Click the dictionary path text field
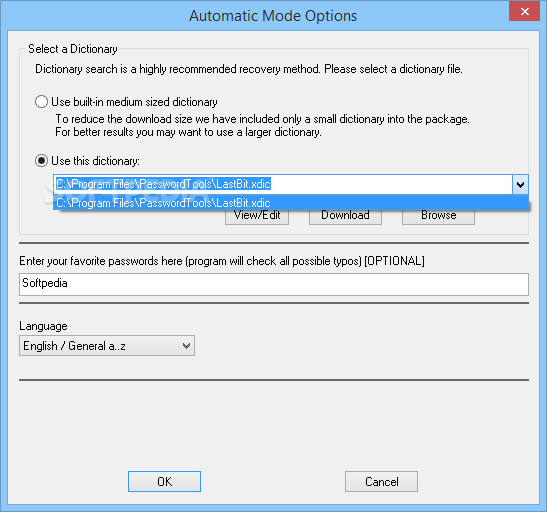Viewport: 547px width, 512px height. [283, 184]
